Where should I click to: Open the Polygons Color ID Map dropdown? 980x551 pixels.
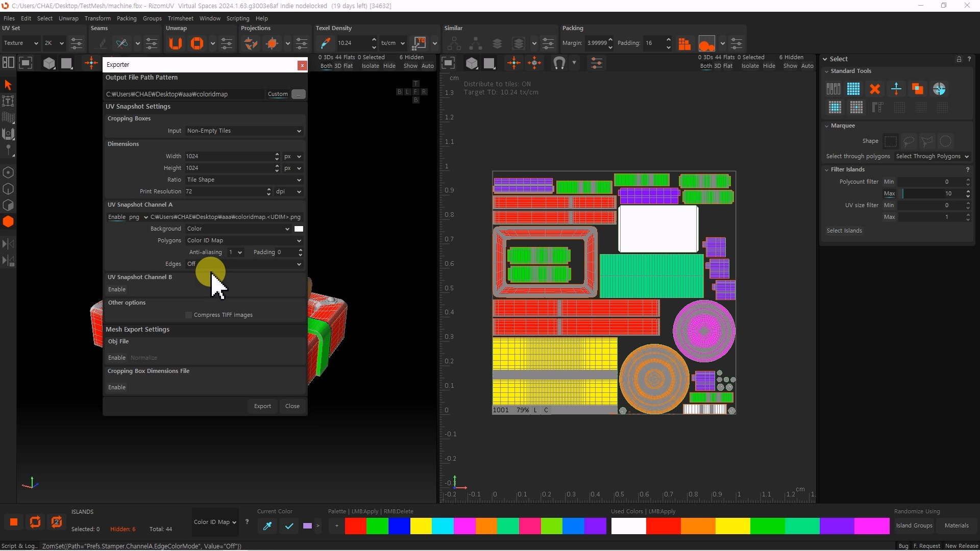244,240
